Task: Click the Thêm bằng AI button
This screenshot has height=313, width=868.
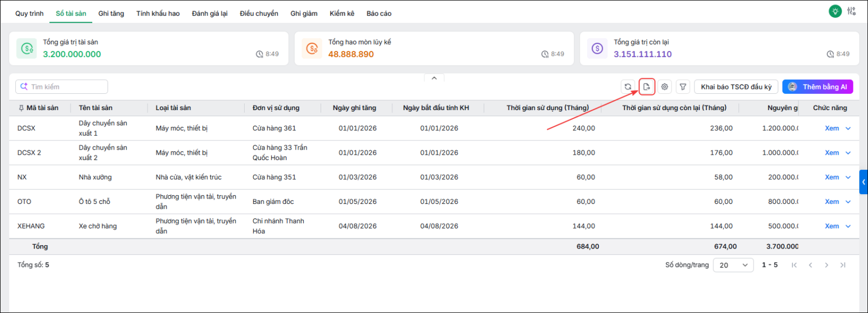Action: click(818, 87)
